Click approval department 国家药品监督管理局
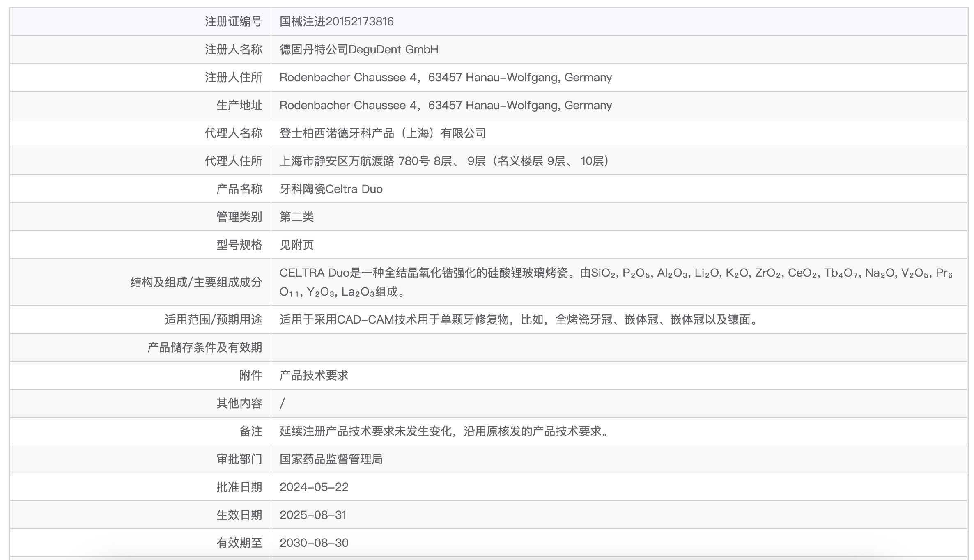Viewport: 974px width, 560px height. [331, 459]
